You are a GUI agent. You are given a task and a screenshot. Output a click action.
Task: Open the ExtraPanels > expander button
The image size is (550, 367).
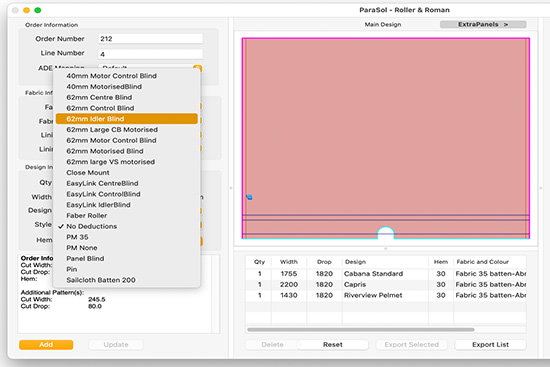(483, 24)
